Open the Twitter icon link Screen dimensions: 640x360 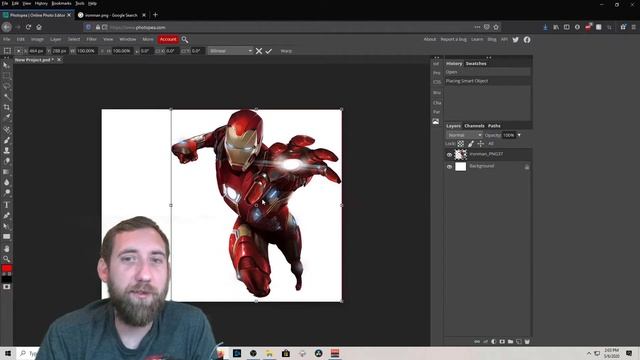point(516,40)
